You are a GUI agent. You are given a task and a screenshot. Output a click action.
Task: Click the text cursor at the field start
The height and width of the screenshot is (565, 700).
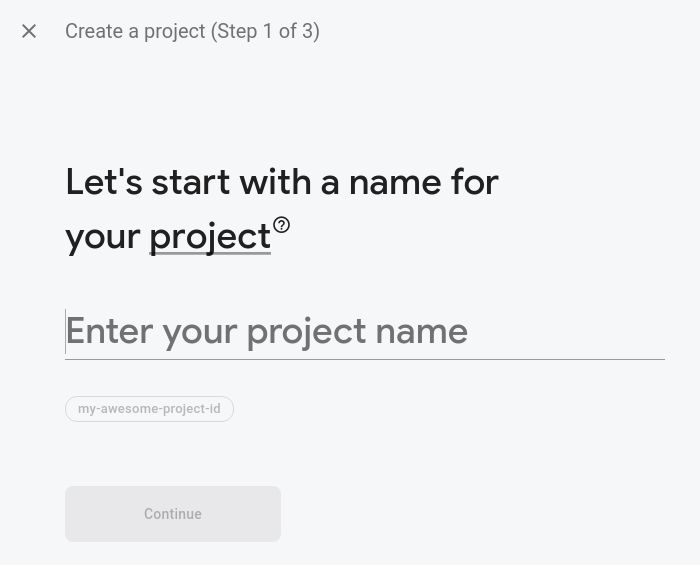[x=66, y=332]
